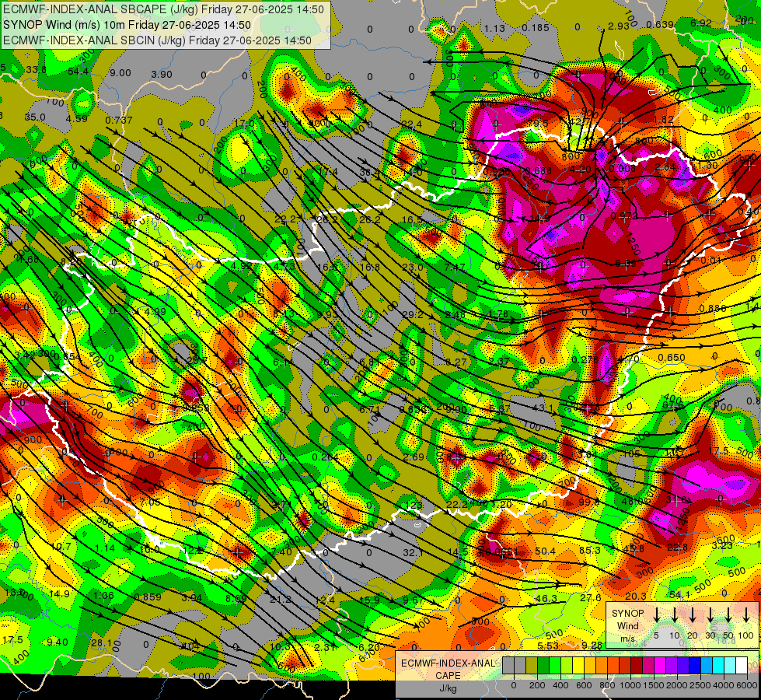This screenshot has width=761, height=700.
Task: Click the '3.23' value on the map
Action: click(722, 545)
